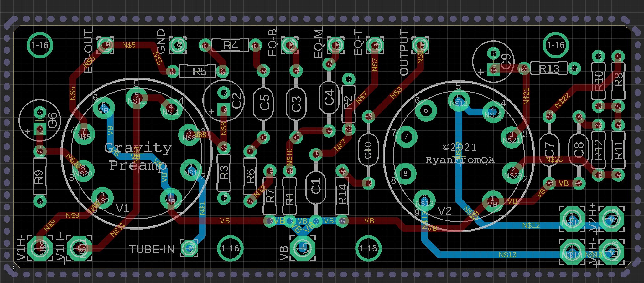The width and height of the screenshot is (644, 283).
Task: Select the V1H+ heater pad
Action: coord(80,248)
